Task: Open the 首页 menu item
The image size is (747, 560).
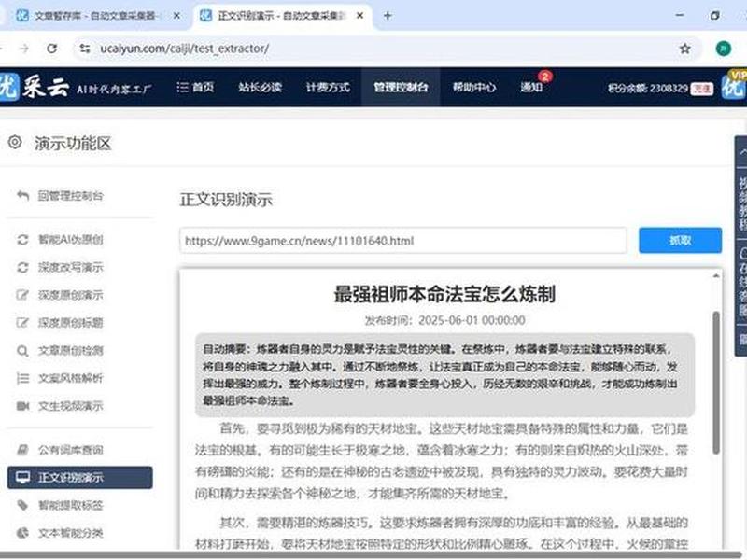Action: point(195,87)
